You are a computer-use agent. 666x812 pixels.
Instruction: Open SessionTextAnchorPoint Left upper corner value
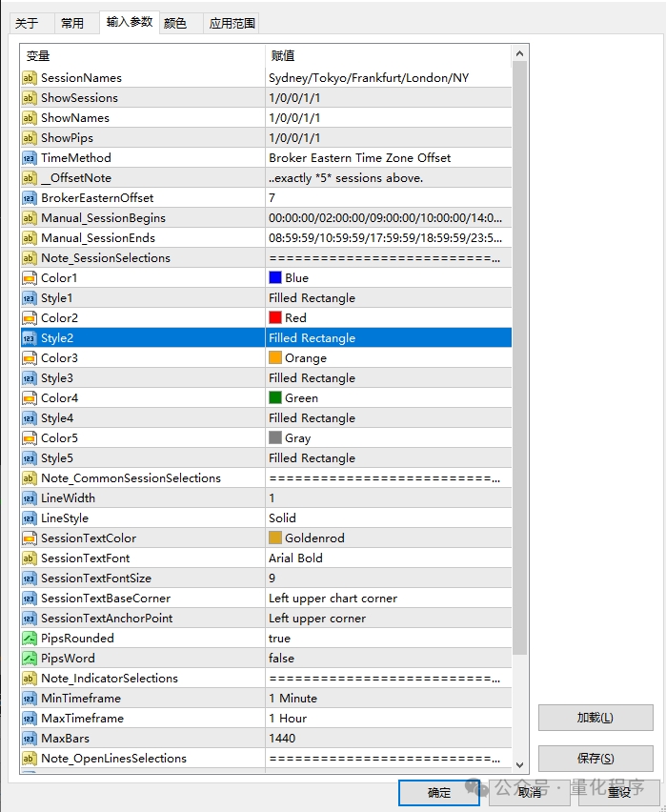[389, 619]
